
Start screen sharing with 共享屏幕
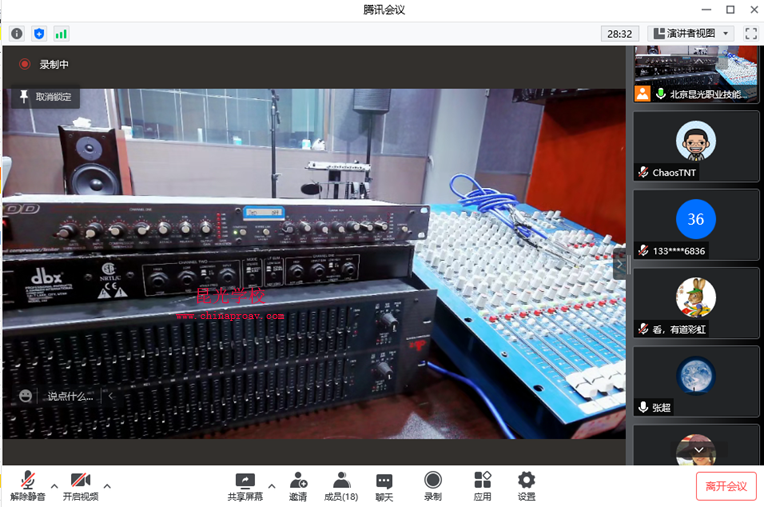244,486
